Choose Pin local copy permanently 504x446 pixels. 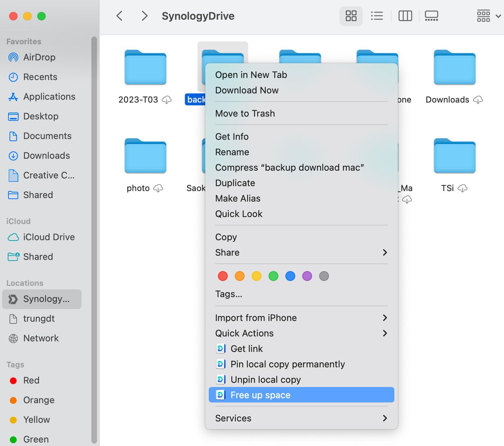[x=301, y=364]
